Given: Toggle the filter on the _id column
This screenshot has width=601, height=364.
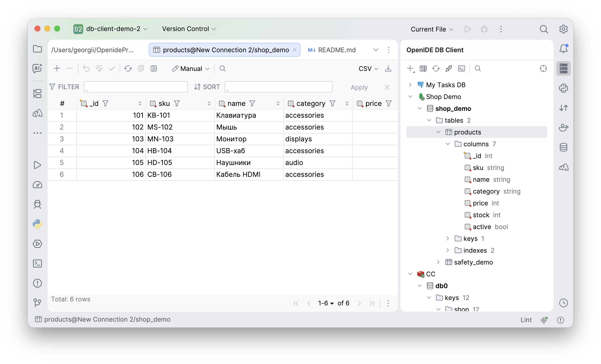Looking at the screenshot, I should tap(105, 103).
